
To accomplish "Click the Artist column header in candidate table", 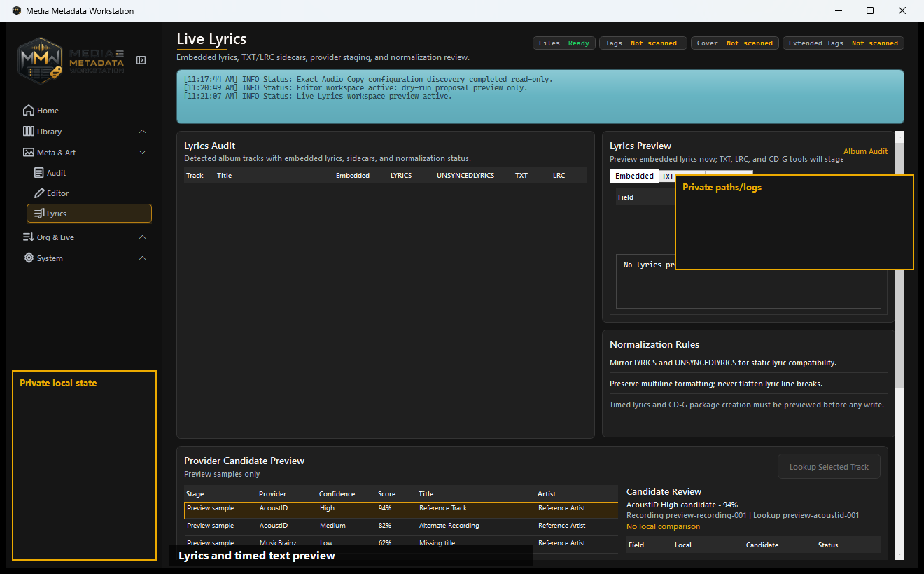I will [547, 494].
